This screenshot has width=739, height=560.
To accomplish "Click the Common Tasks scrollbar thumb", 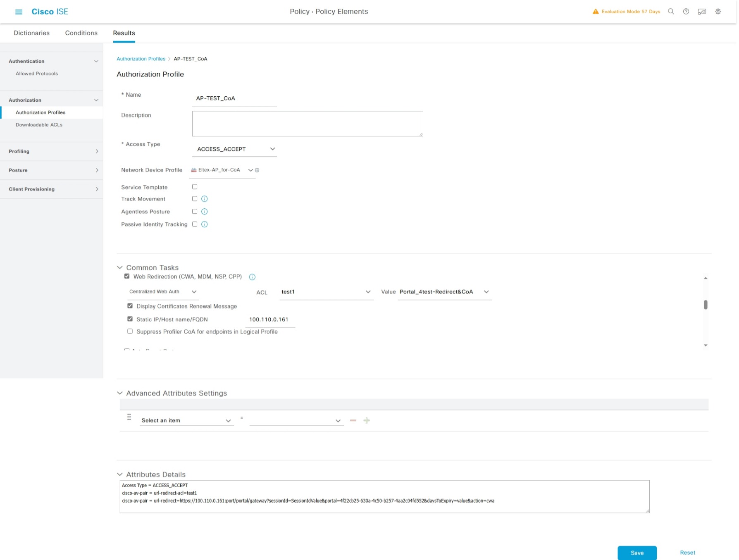I will coord(706,305).
